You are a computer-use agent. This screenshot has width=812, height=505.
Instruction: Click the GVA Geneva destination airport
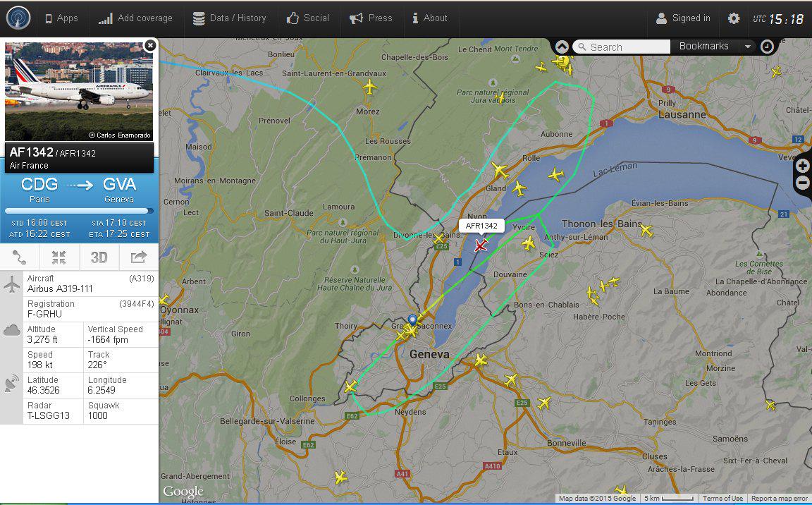point(119,190)
